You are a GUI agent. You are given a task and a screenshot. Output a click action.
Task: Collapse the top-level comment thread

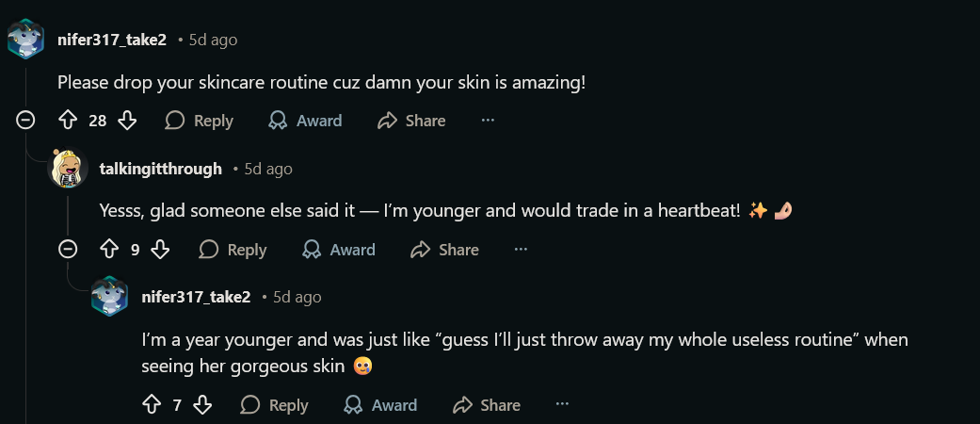click(x=26, y=121)
